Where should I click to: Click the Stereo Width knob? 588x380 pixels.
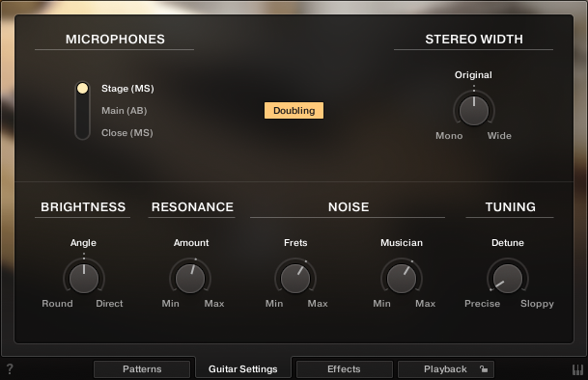pyautogui.click(x=474, y=110)
